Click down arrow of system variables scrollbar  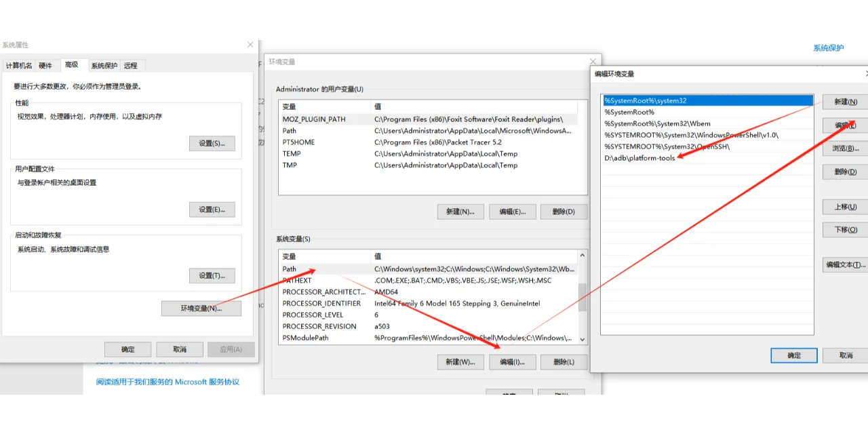[x=582, y=339]
